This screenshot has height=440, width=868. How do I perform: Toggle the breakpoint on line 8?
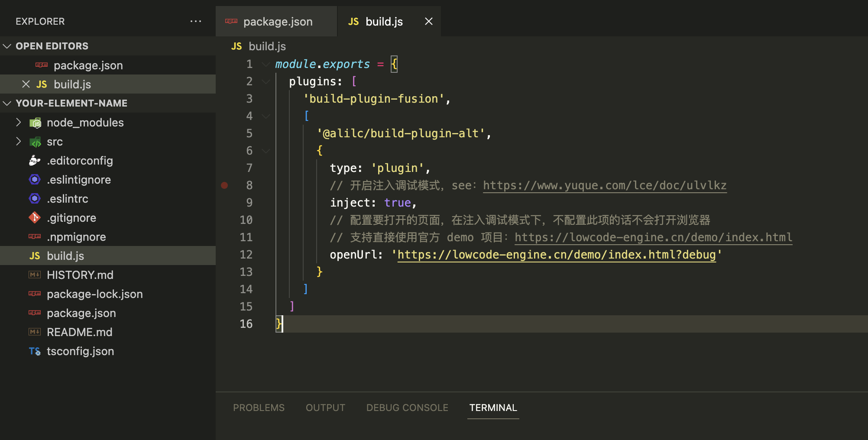pyautogui.click(x=224, y=185)
